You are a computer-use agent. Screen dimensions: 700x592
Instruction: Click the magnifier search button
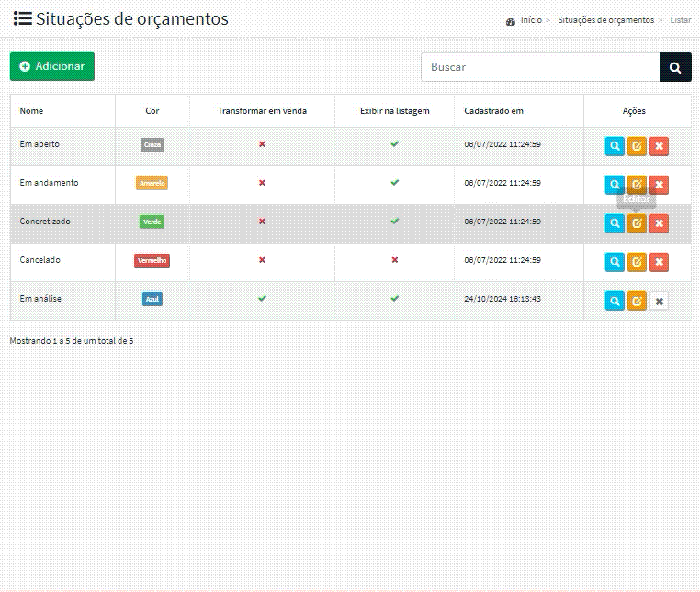[675, 67]
